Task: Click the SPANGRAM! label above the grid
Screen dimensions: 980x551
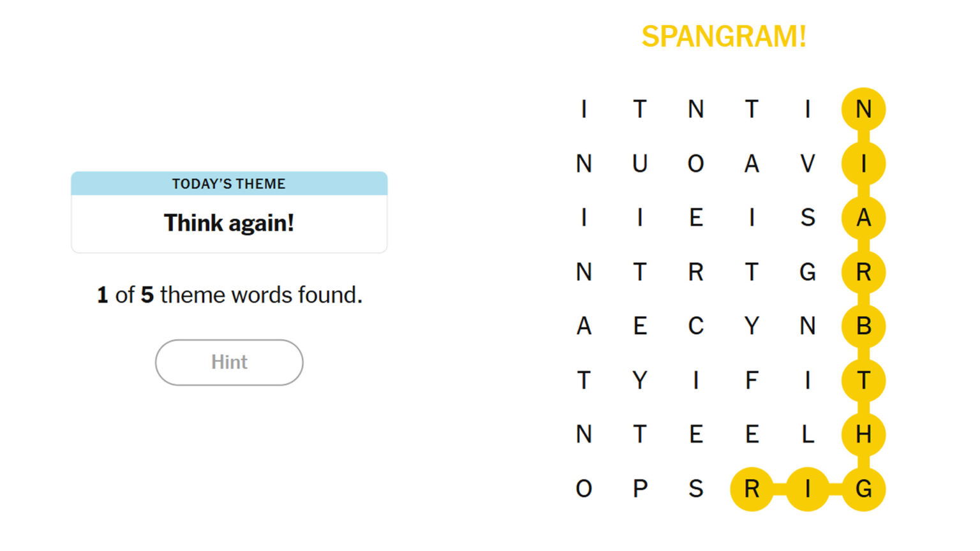Action: [x=724, y=36]
